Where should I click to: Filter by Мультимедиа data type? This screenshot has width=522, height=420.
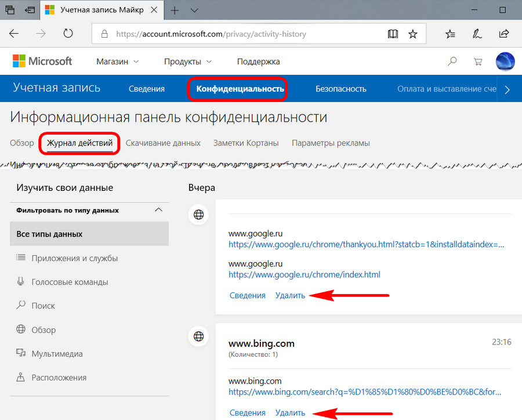(57, 354)
